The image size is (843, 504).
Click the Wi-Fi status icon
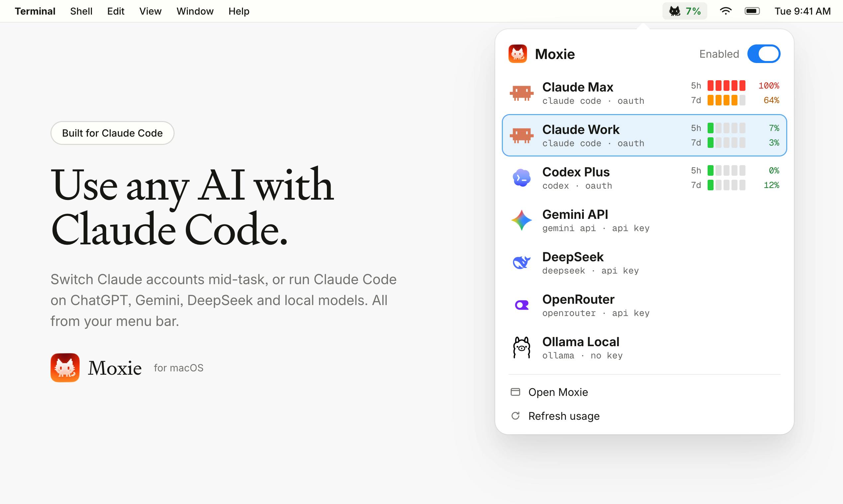(726, 11)
